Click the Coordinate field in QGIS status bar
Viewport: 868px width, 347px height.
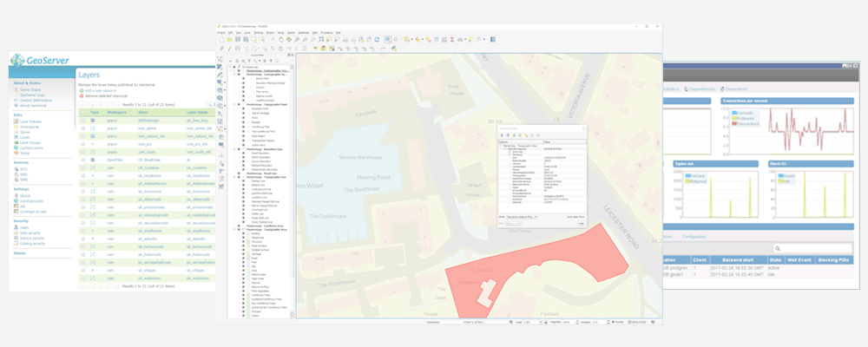tap(474, 322)
